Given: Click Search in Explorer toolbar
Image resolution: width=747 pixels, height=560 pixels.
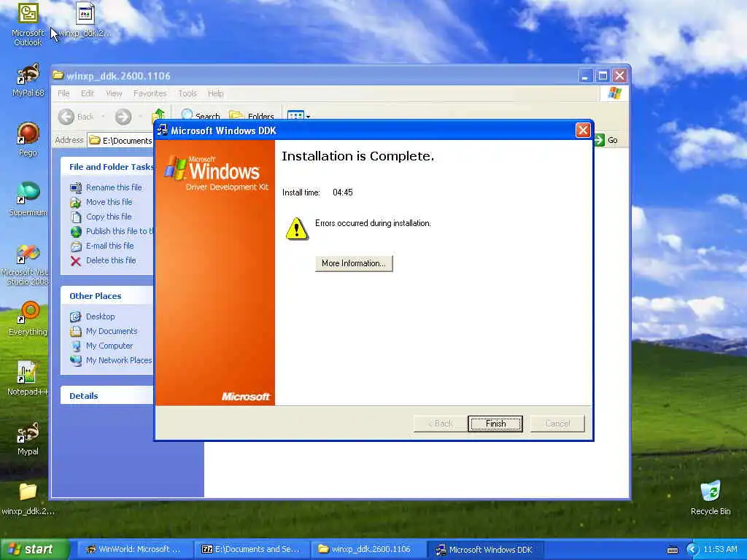Looking at the screenshot, I should click(201, 116).
